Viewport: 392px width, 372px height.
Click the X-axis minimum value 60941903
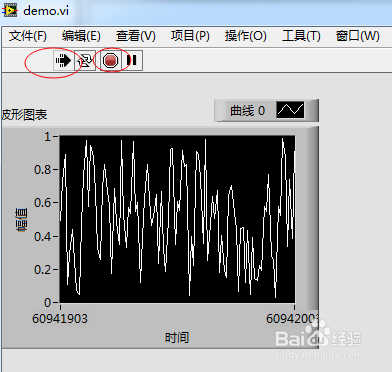(60, 319)
